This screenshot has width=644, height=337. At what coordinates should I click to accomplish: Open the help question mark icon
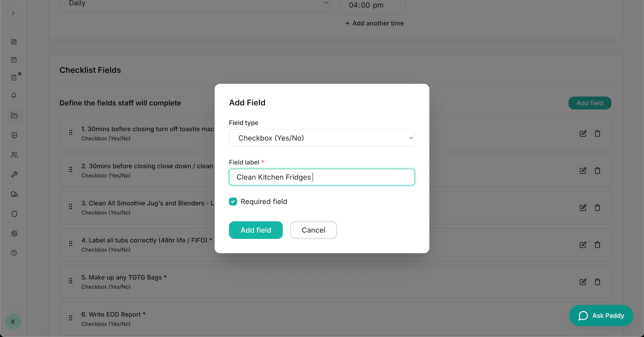point(14,253)
